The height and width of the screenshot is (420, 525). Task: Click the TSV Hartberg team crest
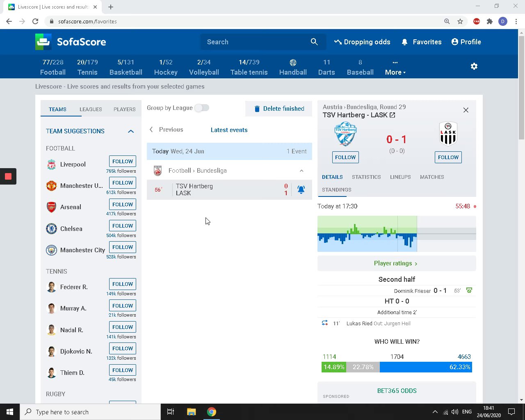click(345, 135)
